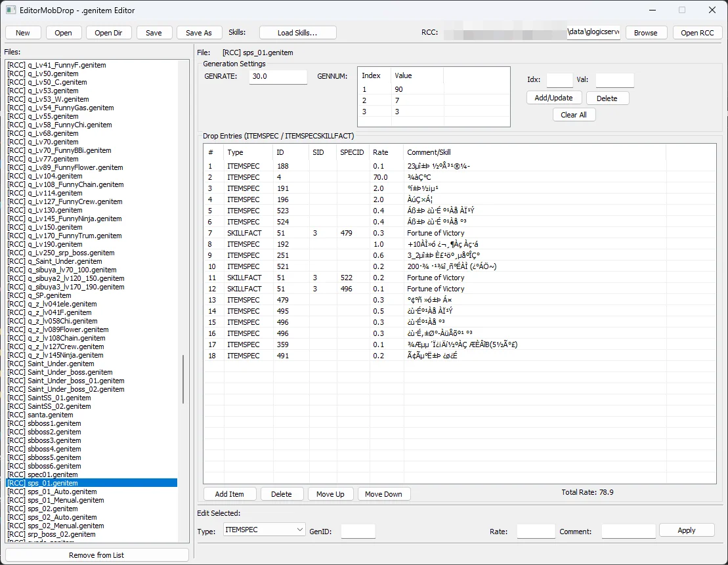The image size is (728, 565).
Task: Select spec01.genitem in Files list
Action: tap(92, 474)
